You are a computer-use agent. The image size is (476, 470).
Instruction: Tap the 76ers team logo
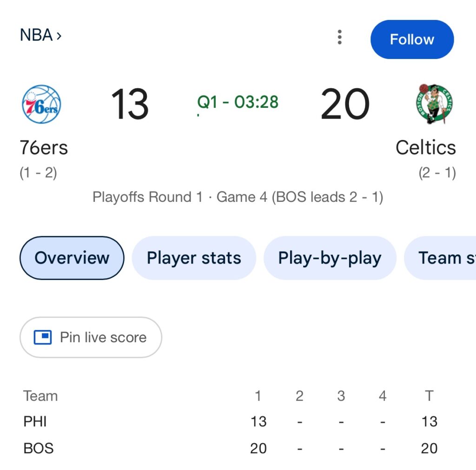tap(41, 104)
